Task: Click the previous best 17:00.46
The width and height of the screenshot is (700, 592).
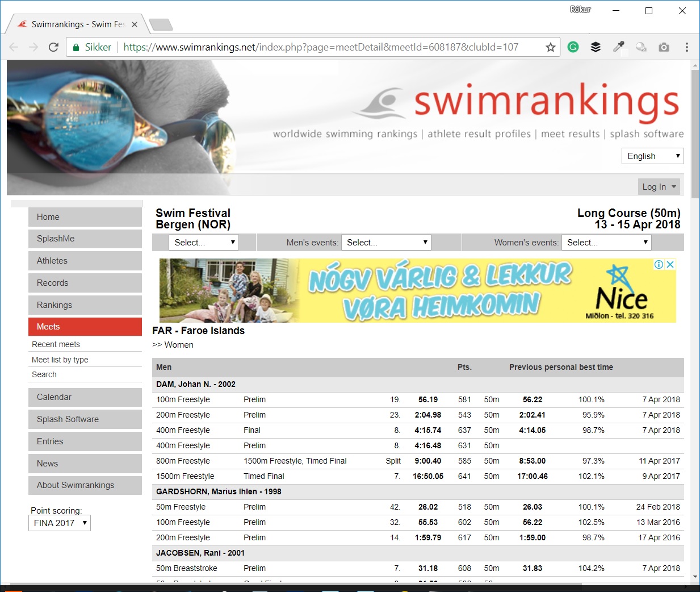Action: point(533,476)
